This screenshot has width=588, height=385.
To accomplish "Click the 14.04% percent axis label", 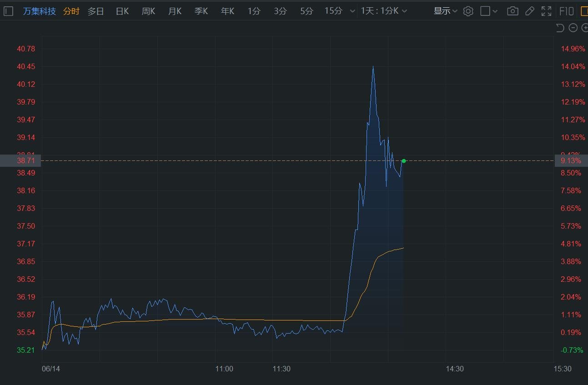I will coord(573,66).
